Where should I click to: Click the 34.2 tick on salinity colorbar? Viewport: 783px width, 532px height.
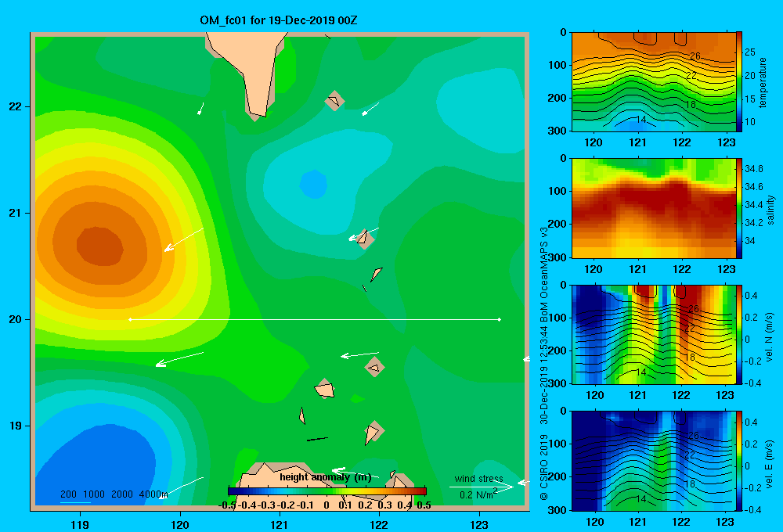click(x=753, y=223)
